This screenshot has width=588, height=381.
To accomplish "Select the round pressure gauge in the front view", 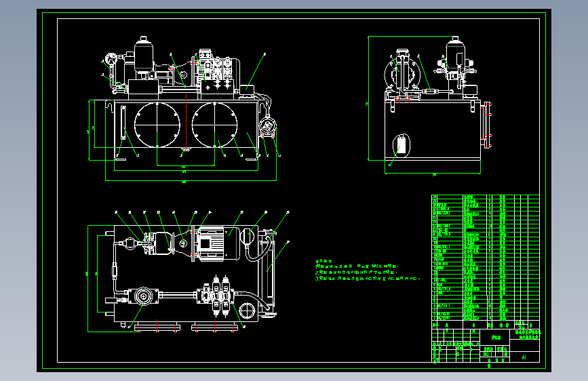I will point(111,59).
